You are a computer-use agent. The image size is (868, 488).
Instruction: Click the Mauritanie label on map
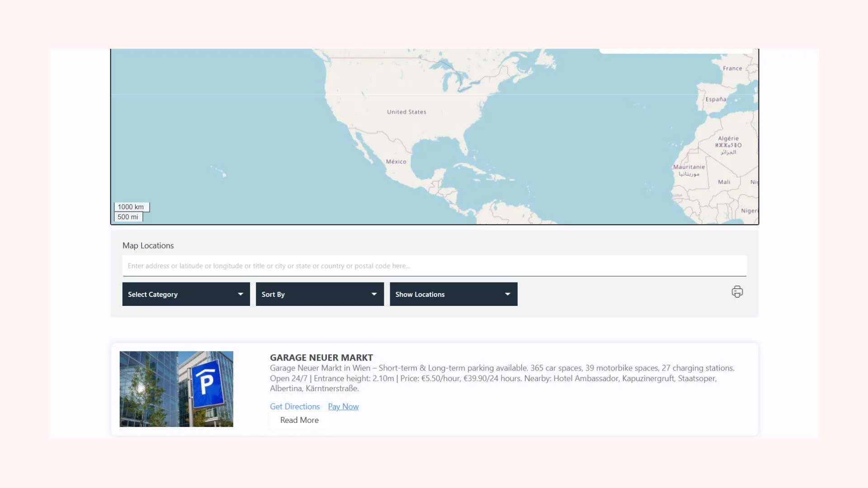coord(689,167)
